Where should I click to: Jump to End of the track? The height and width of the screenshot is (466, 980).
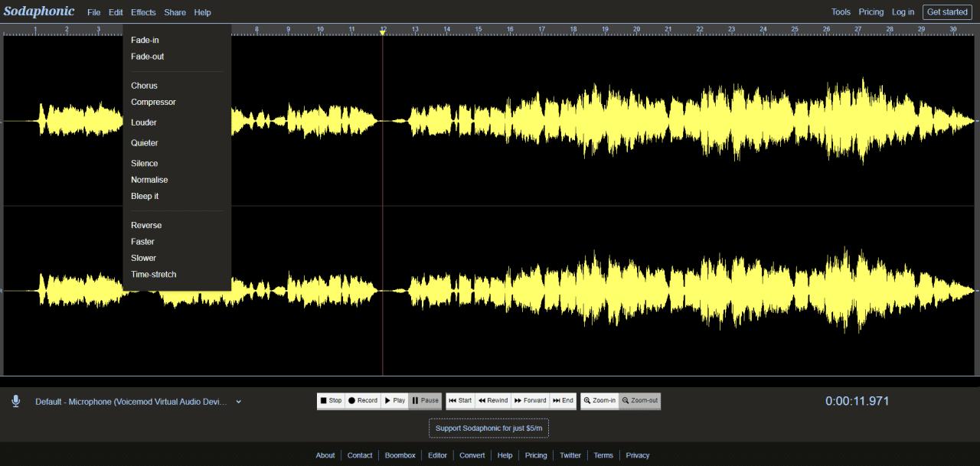tap(563, 400)
